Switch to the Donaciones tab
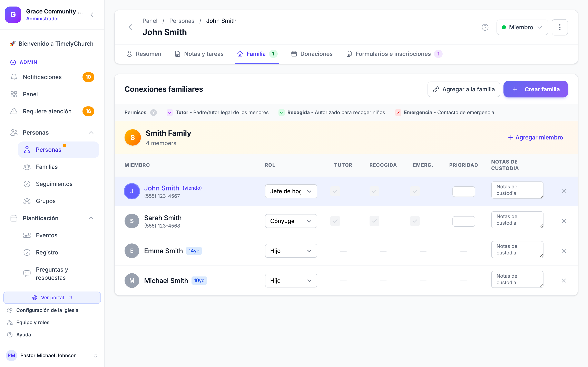 click(x=312, y=54)
